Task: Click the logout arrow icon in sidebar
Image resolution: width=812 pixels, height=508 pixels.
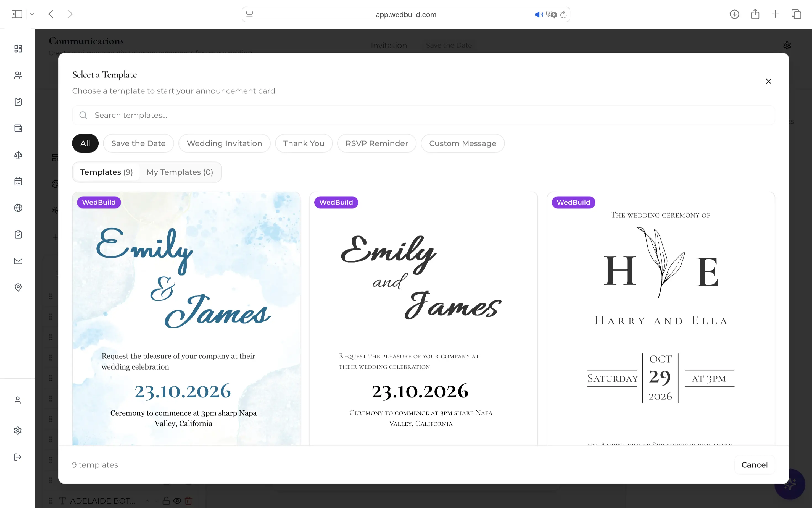Action: pyautogui.click(x=18, y=457)
